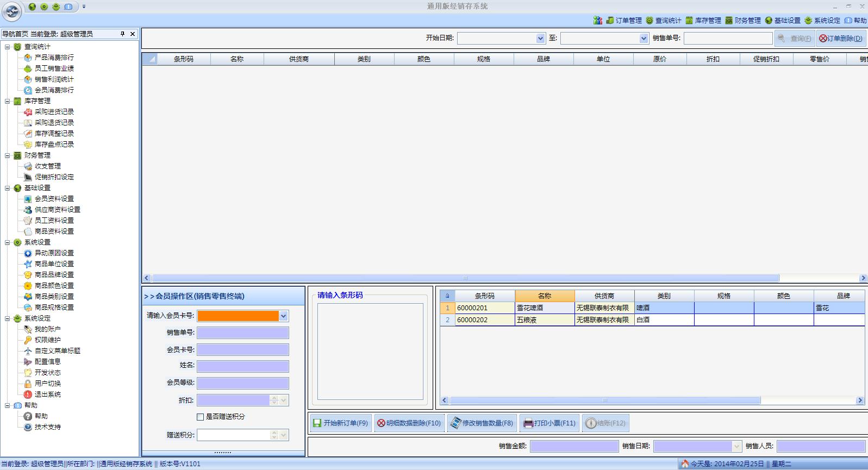Open the 帮助 top menu
The height and width of the screenshot is (470, 868).
click(x=855, y=21)
